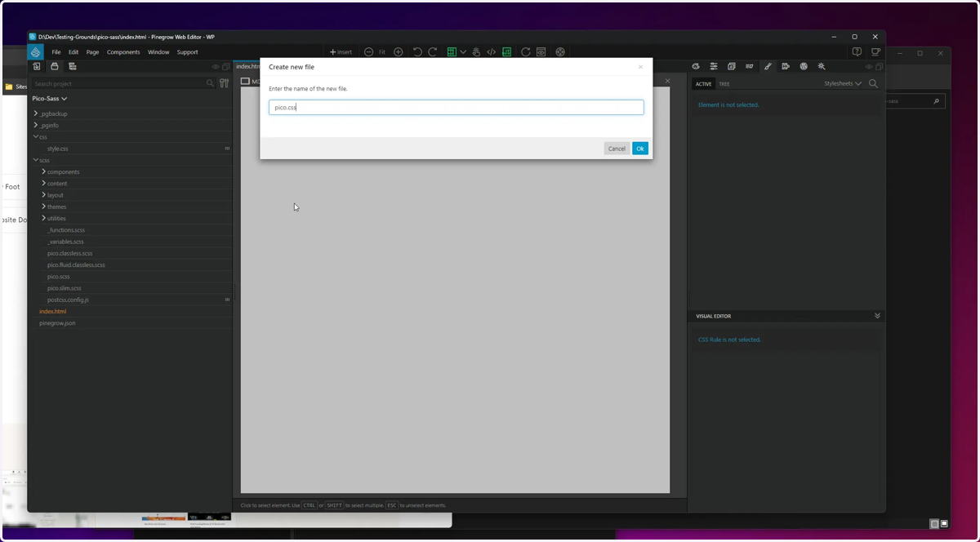Click the search icon in styles panel
980x542 pixels.
click(x=874, y=83)
